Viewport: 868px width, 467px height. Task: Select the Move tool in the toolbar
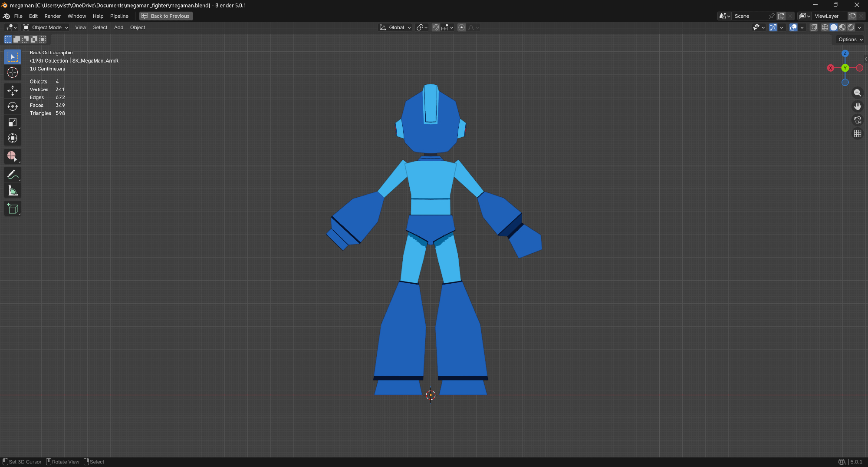(x=13, y=90)
